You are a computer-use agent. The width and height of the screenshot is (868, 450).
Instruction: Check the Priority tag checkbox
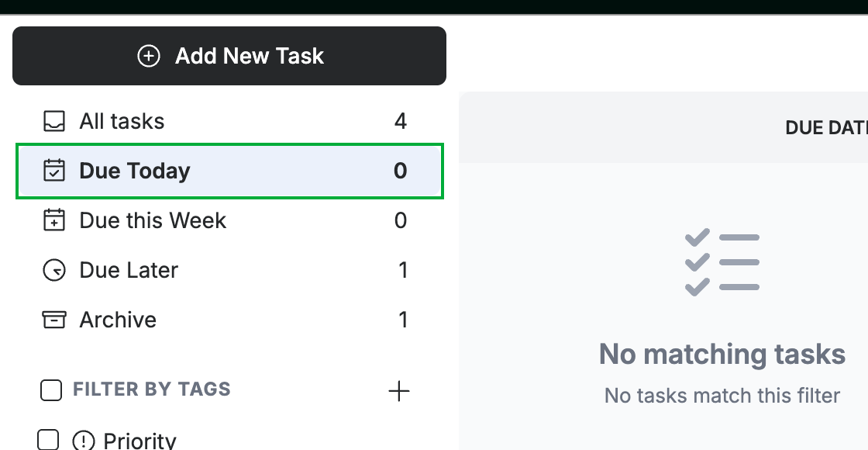point(48,440)
